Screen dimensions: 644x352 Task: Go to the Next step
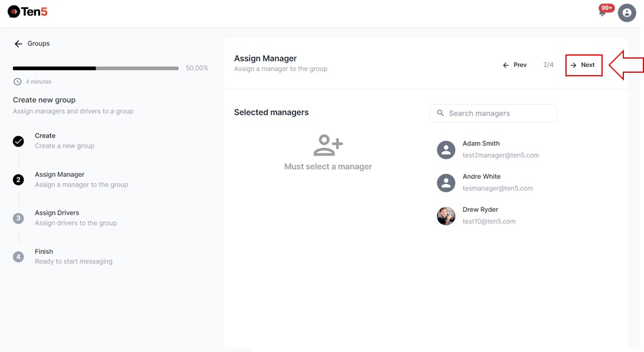click(583, 65)
